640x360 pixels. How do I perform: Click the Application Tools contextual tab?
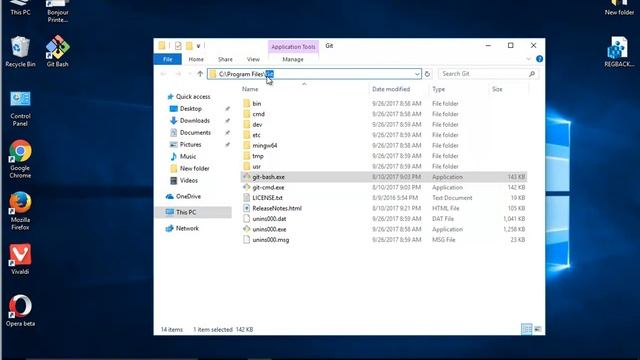293,47
